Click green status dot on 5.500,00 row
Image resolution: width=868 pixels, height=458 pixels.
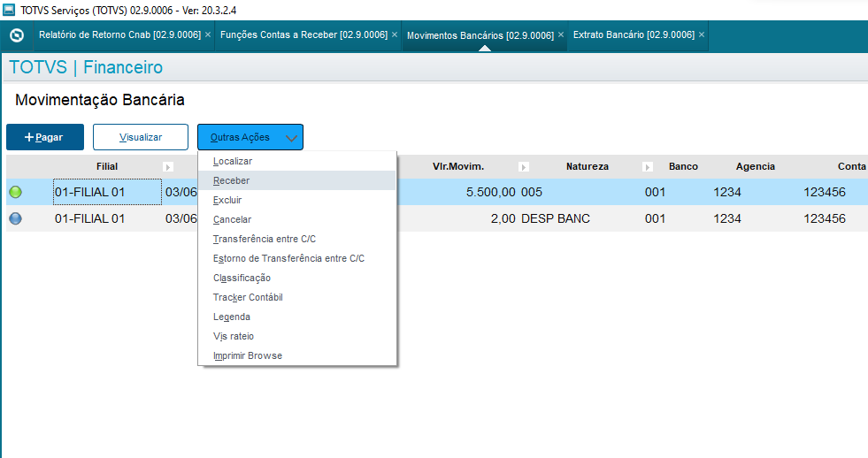click(16, 192)
